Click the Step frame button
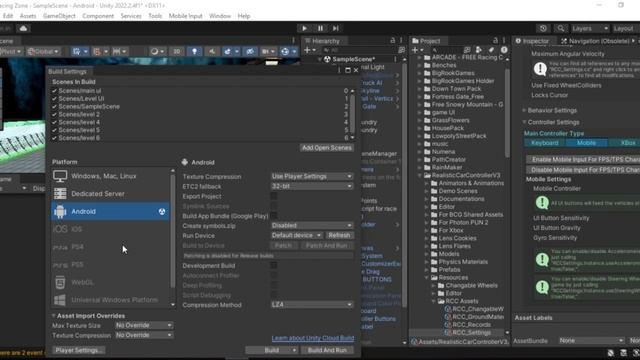 [x=336, y=28]
